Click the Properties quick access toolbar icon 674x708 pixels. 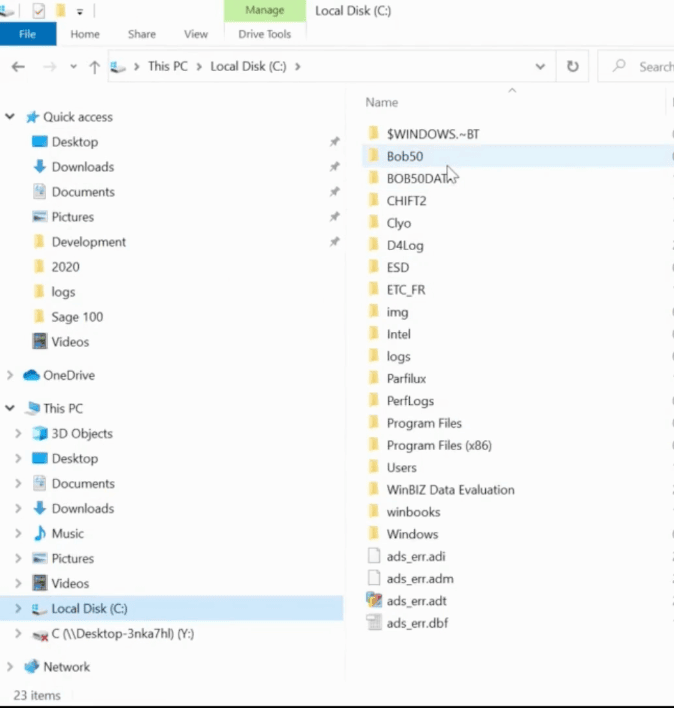39,10
